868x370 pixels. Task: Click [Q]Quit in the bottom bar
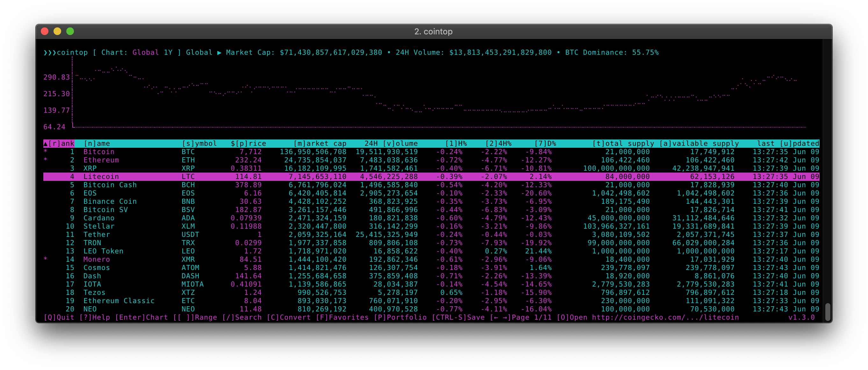(x=59, y=317)
